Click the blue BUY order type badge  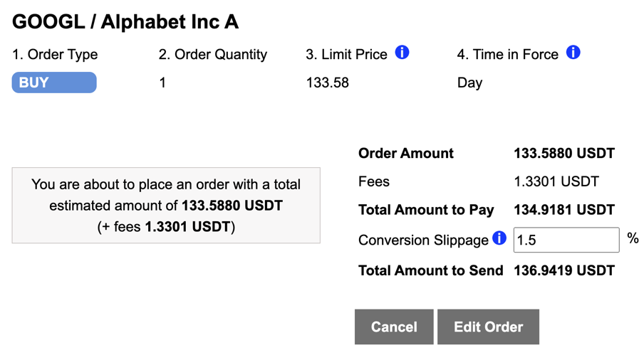coord(54,83)
